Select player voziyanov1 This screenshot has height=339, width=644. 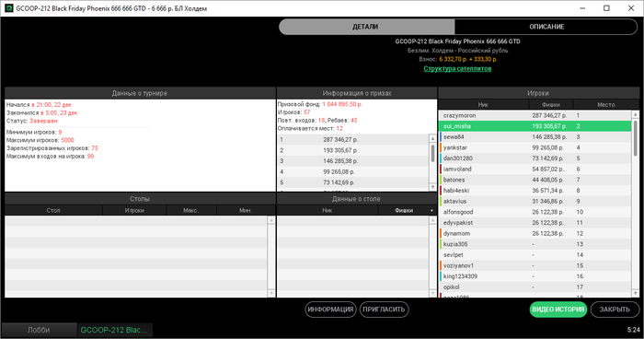click(535, 265)
